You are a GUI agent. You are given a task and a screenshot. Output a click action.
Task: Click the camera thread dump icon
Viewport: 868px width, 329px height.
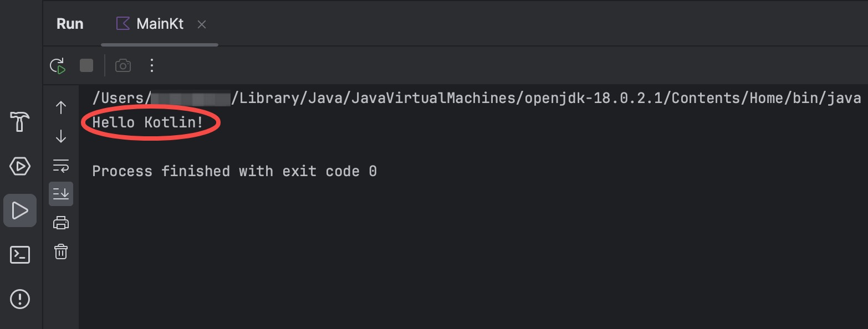(x=123, y=66)
